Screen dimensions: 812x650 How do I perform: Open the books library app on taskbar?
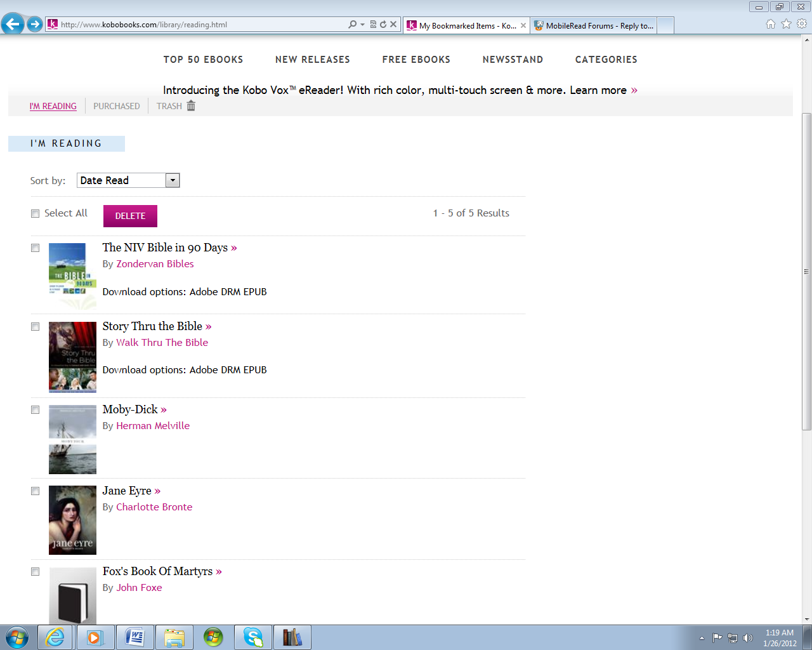292,637
